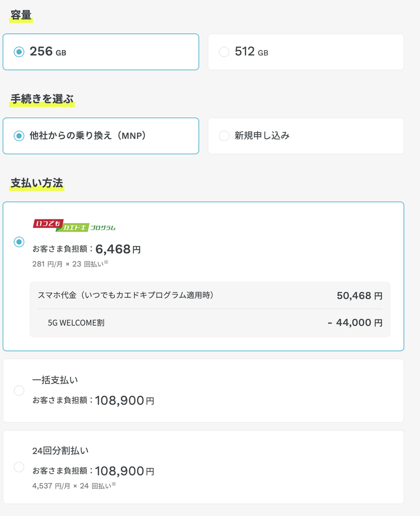Select the 256 GB radio button
Screen dimensions: 420x516
(19, 52)
